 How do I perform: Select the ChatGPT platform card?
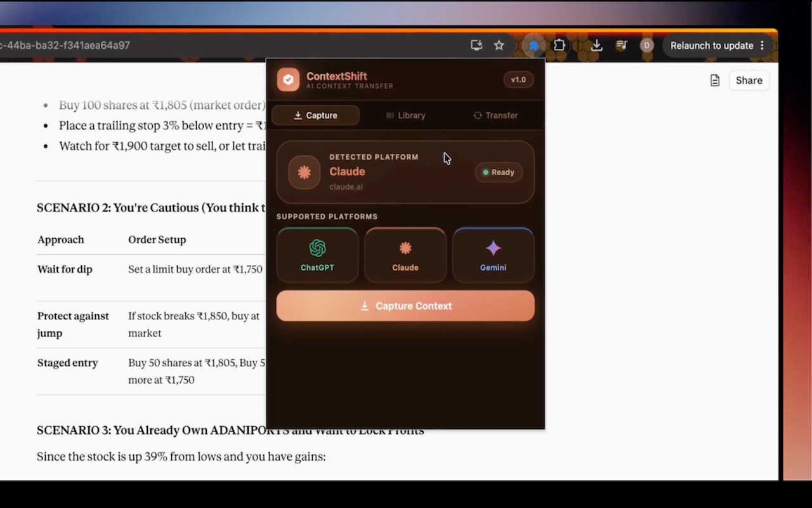(317, 255)
